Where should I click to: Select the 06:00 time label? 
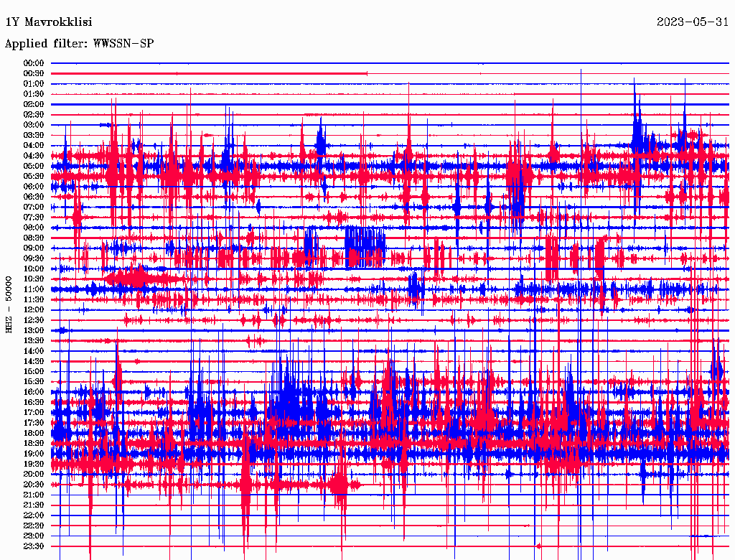[x=33, y=187]
